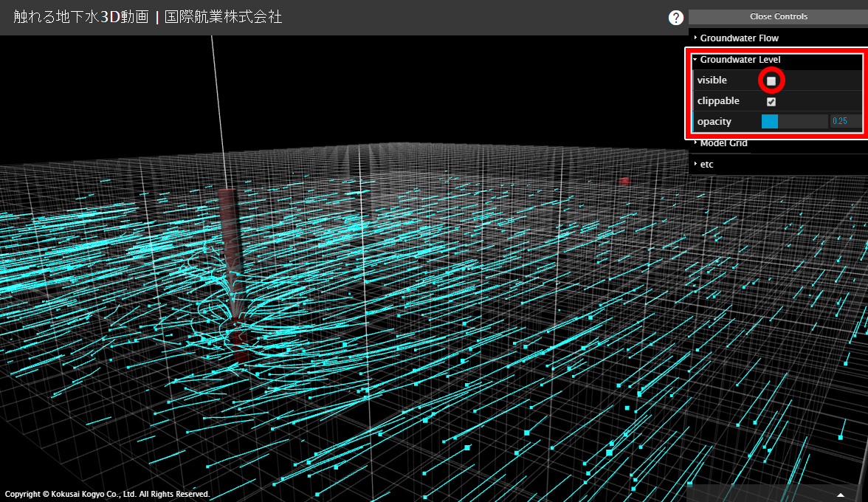Viewport: 868px width, 502px height.
Task: Click the 'visible' label text
Action: [712, 80]
